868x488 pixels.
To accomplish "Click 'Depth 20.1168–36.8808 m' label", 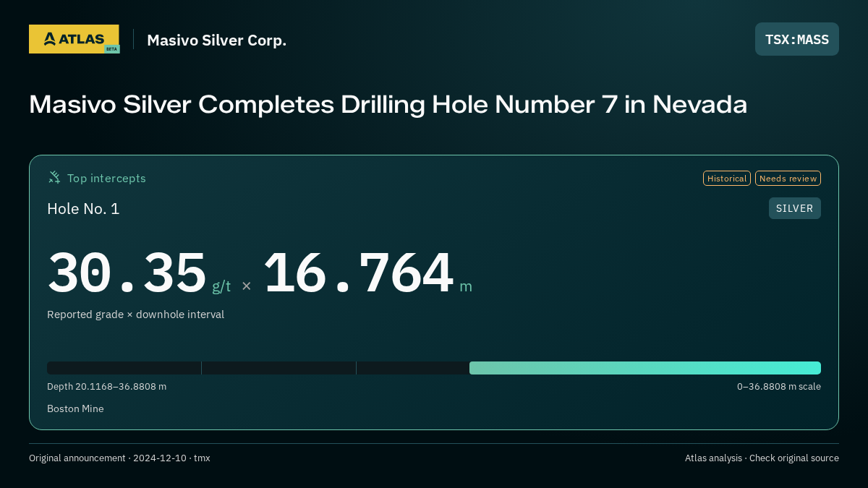I will [107, 386].
